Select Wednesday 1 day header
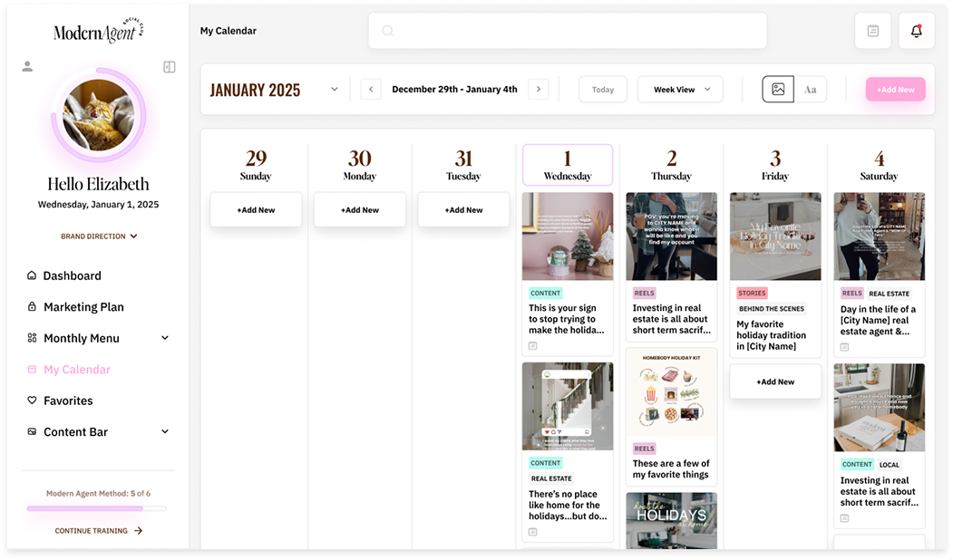 click(568, 165)
